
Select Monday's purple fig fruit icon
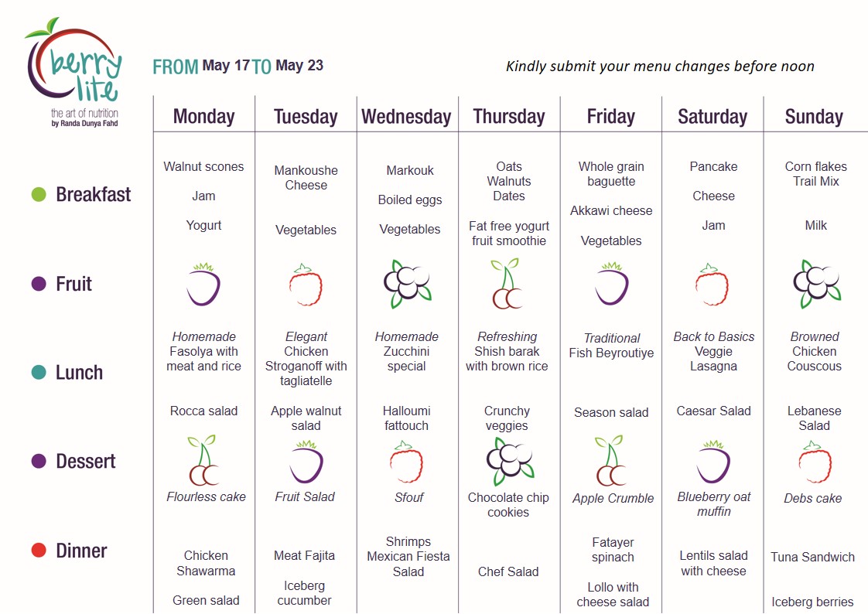point(203,285)
